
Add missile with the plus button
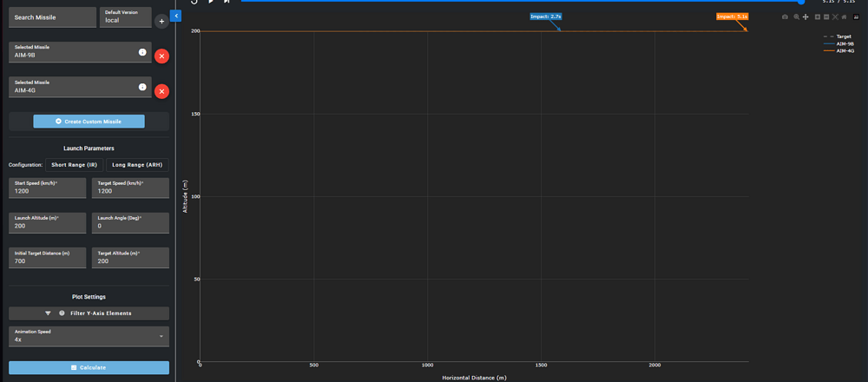pyautogui.click(x=161, y=22)
